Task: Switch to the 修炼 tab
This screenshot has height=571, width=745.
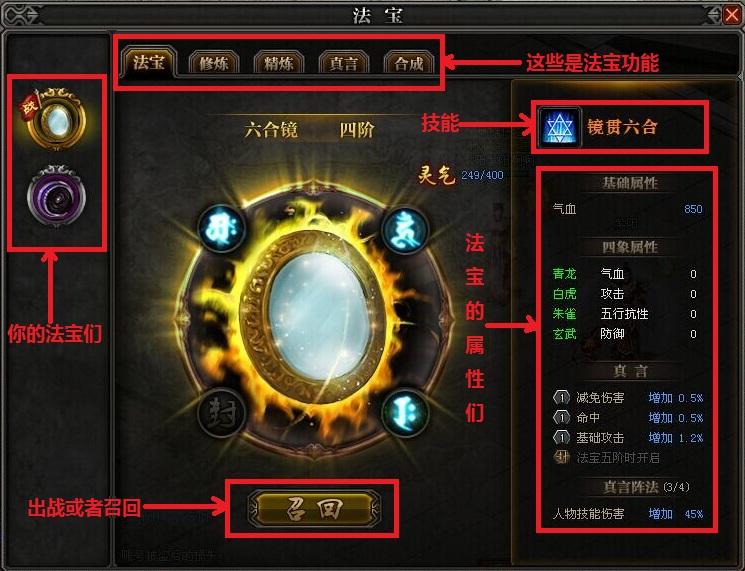Action: coord(213,63)
